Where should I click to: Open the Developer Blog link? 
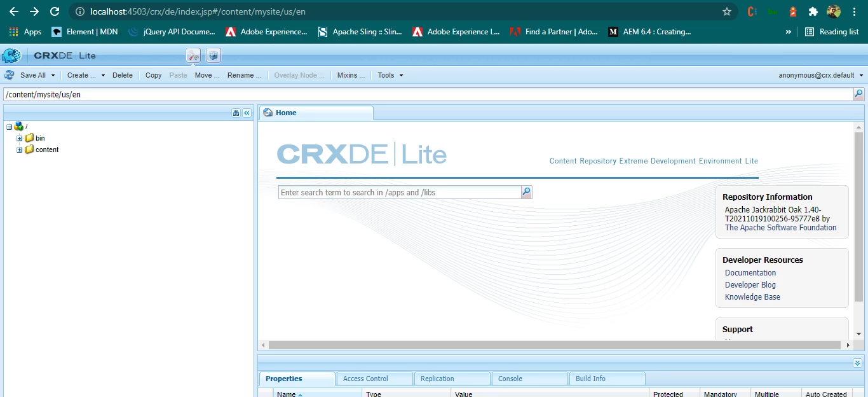pos(750,285)
